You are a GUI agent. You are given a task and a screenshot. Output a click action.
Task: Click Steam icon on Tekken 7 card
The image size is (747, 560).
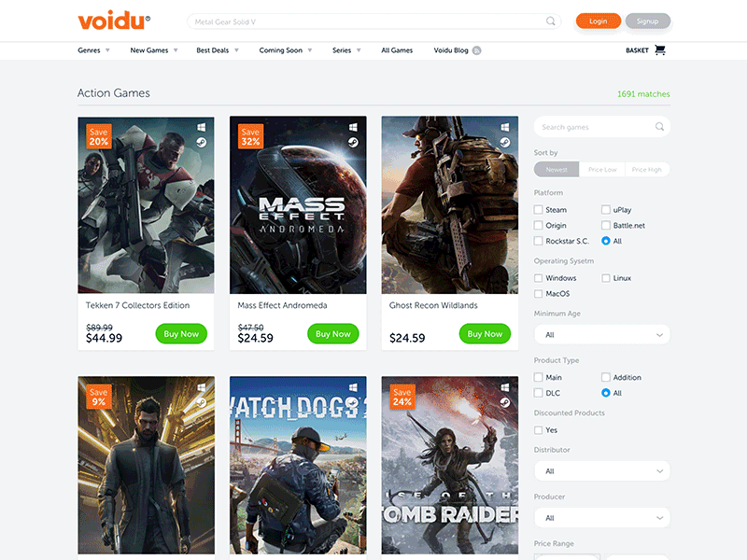(x=202, y=143)
